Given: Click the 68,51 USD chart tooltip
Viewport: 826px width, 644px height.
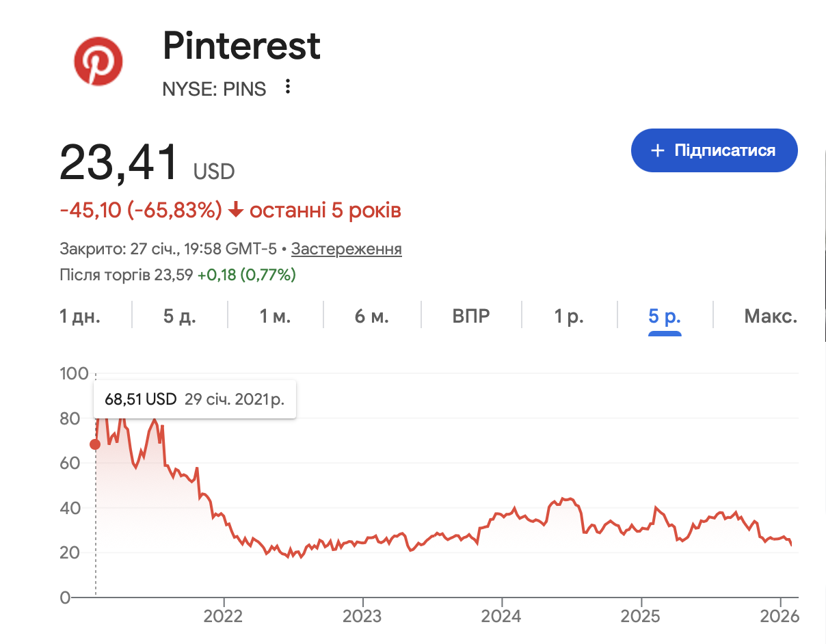Looking at the screenshot, I should 194,399.
